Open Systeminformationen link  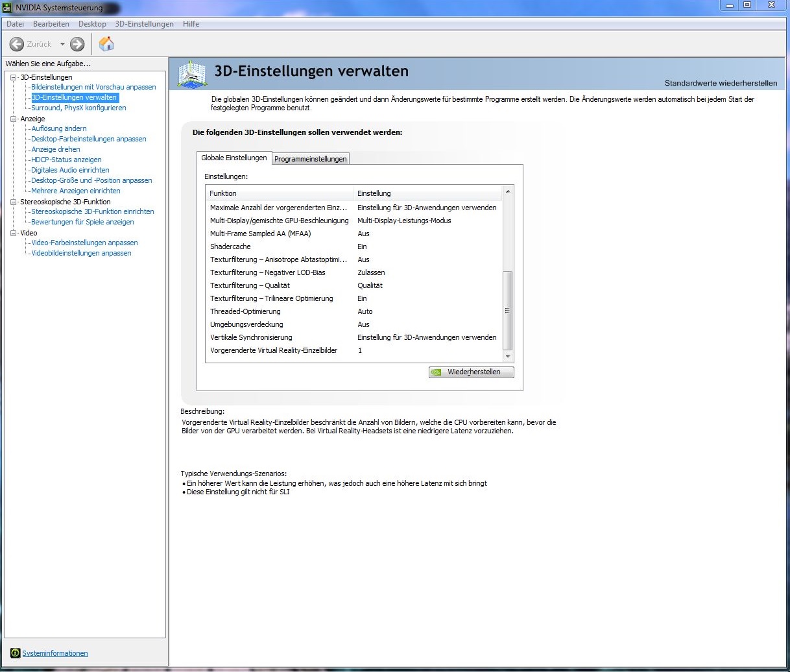pyautogui.click(x=55, y=653)
